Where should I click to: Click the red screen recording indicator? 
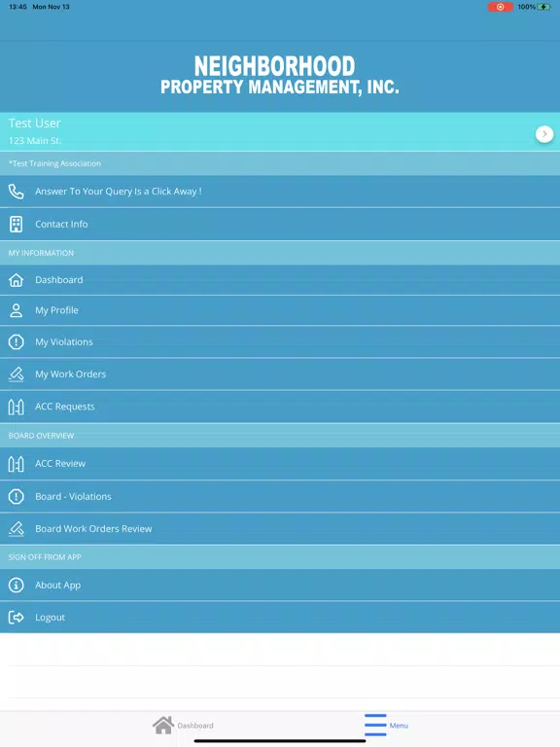[500, 7]
